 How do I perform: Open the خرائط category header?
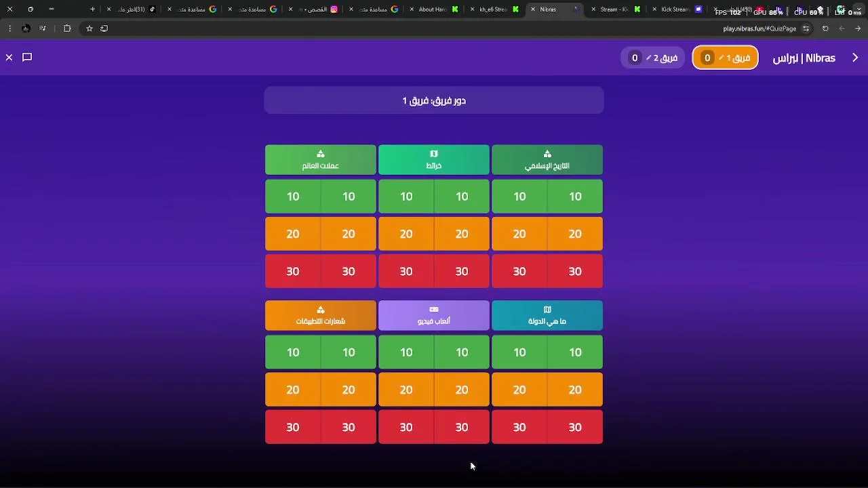[434, 160]
